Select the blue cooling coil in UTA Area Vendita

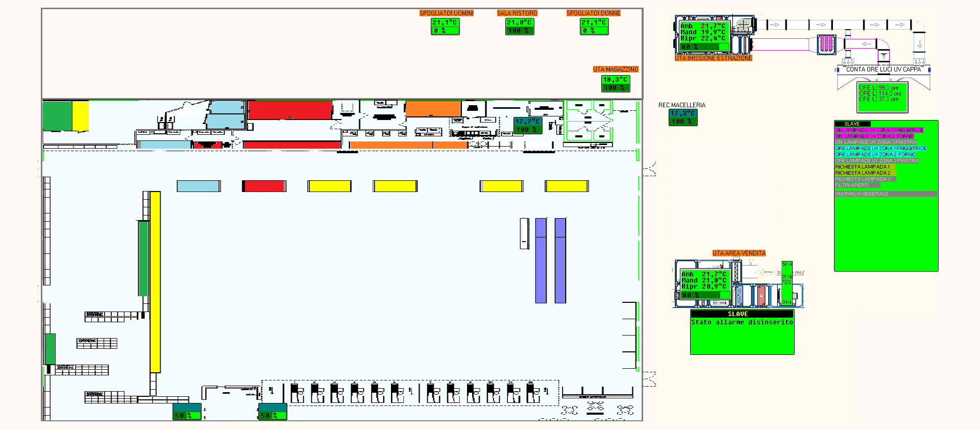pos(739,295)
